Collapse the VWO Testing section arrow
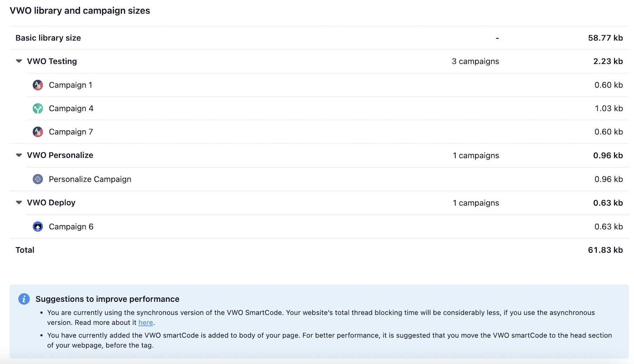 pyautogui.click(x=19, y=61)
